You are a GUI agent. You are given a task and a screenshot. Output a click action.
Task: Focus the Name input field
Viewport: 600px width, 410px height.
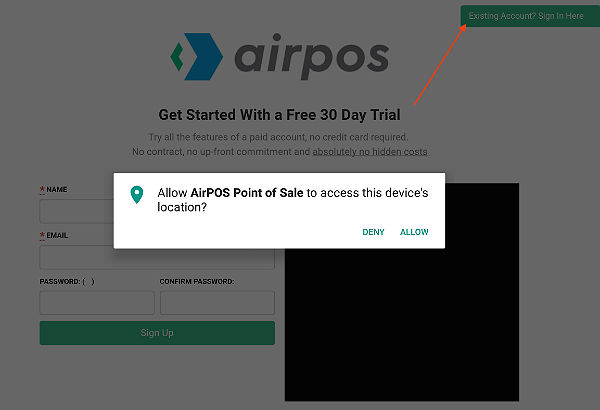click(x=77, y=211)
